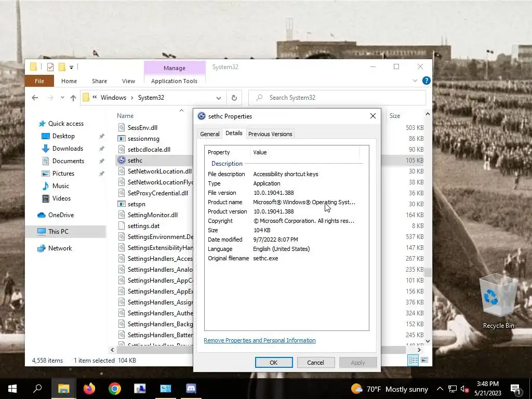Screen dimensions: 532x399
Task: Open Desktop in navigation pane
Action: (63, 136)
